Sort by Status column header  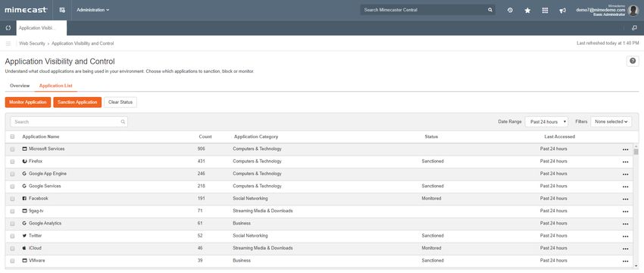pos(431,136)
